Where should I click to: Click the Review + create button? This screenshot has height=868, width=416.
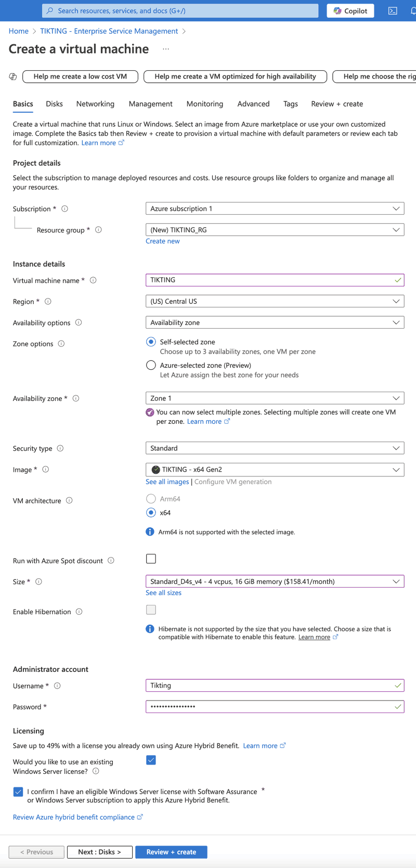tap(171, 852)
